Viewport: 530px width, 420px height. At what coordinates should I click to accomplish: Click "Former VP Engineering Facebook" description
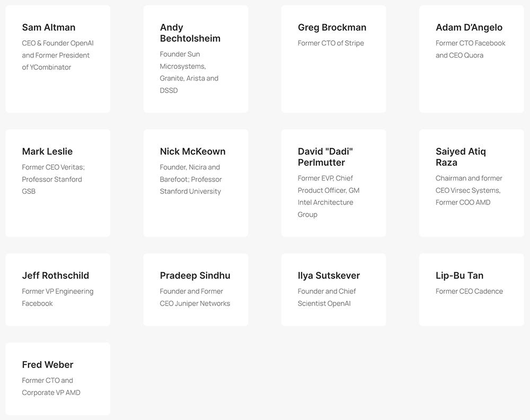point(58,297)
